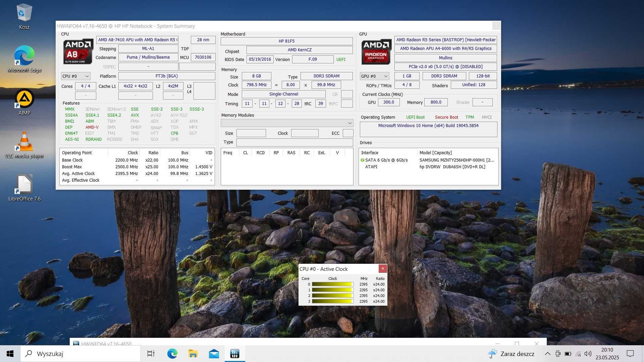
Task: Click the Puma / Mullins/Beema codename field
Action: 148,57
